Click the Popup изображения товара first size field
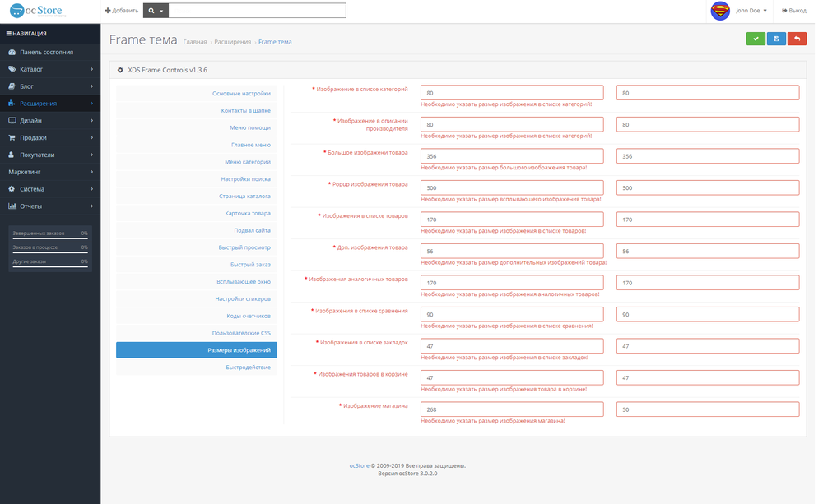The height and width of the screenshot is (504, 823). tap(511, 187)
